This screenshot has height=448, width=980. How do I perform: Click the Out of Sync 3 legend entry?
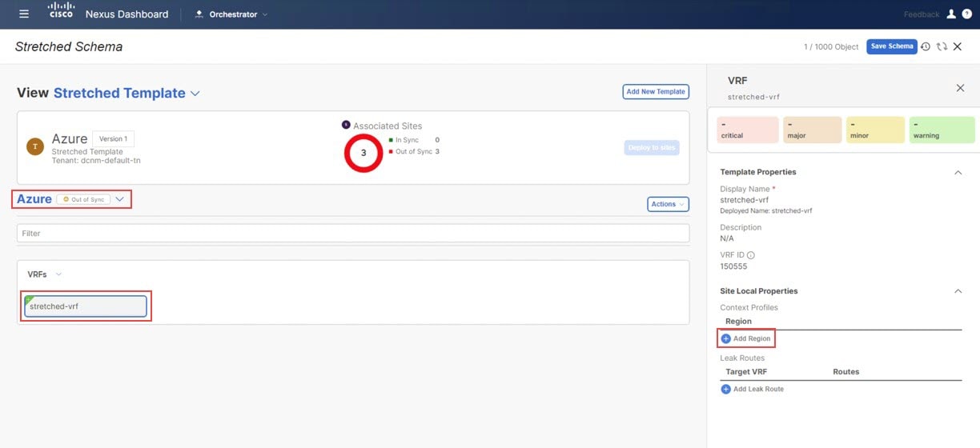[415, 151]
